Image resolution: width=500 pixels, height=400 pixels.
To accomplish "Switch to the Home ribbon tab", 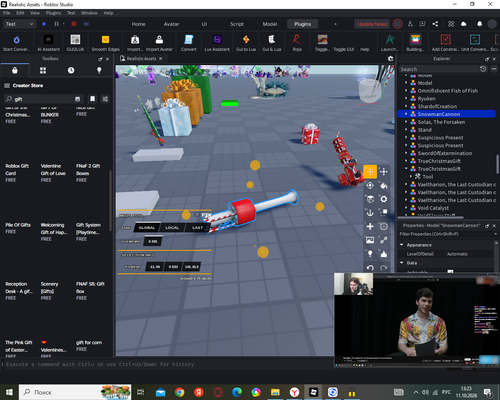I will pyautogui.click(x=138, y=24).
